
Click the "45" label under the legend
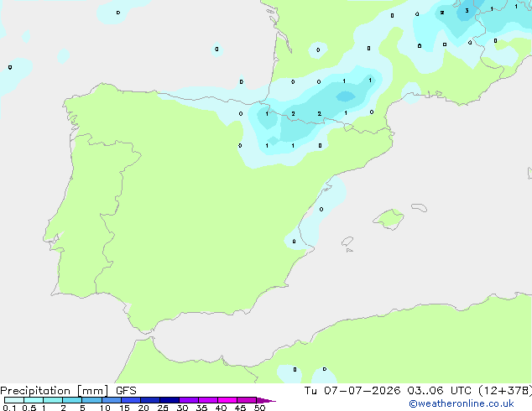(240, 408)
